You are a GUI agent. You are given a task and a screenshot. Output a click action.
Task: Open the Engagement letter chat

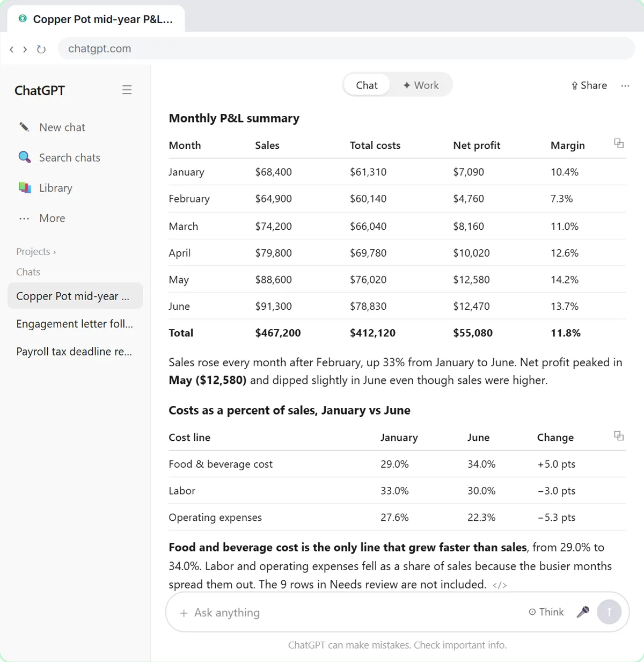[75, 324]
